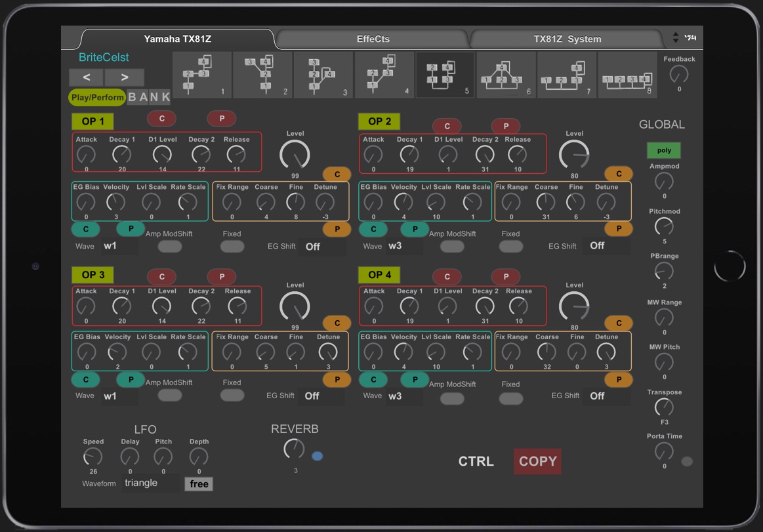This screenshot has width=763, height=532.
Task: Click the up/down stepper arrows at top right
Action: [x=676, y=38]
